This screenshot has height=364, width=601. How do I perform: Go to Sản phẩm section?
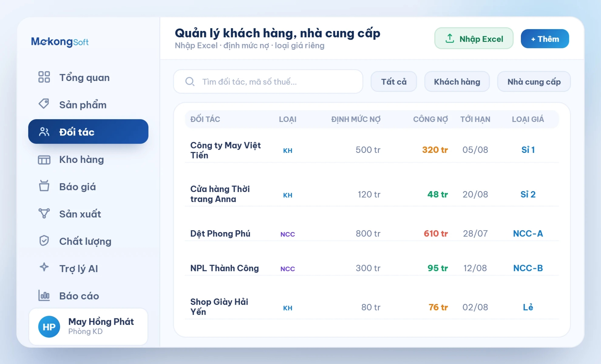click(88, 104)
